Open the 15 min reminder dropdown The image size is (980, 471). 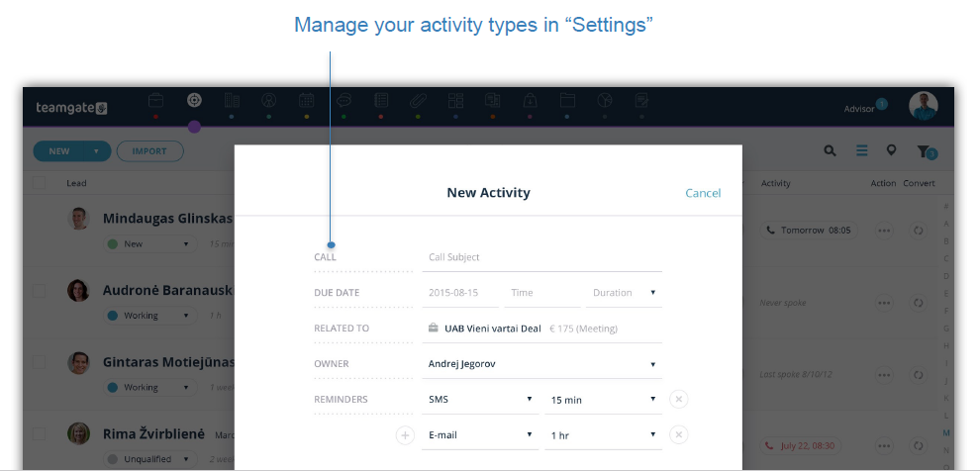click(x=603, y=399)
